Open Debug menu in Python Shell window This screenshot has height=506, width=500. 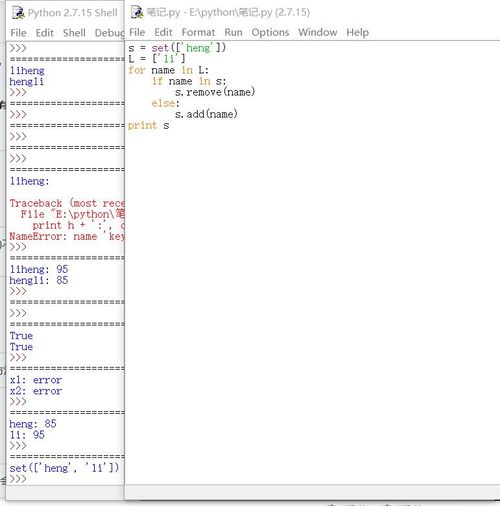point(109,33)
